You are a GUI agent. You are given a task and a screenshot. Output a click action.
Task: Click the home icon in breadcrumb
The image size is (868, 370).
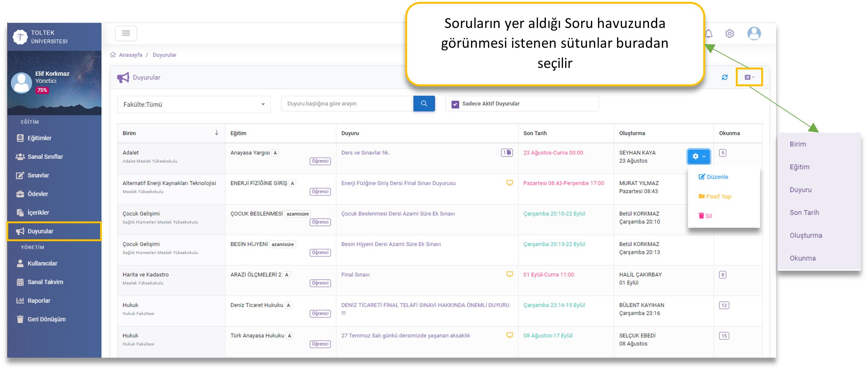coord(113,55)
